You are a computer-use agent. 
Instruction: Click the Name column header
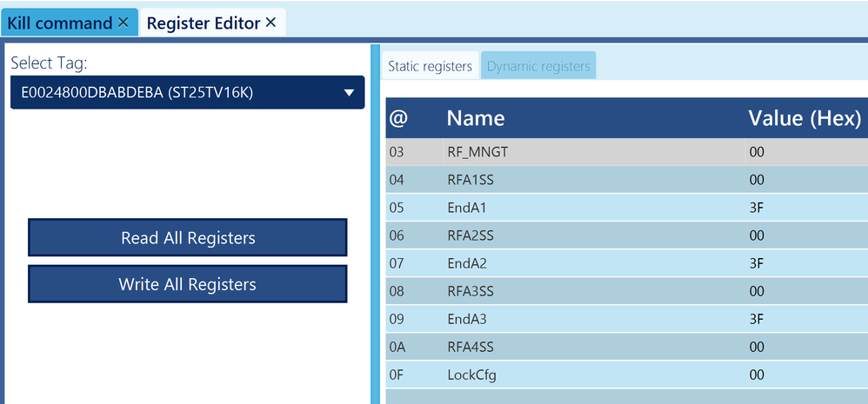[x=476, y=118]
